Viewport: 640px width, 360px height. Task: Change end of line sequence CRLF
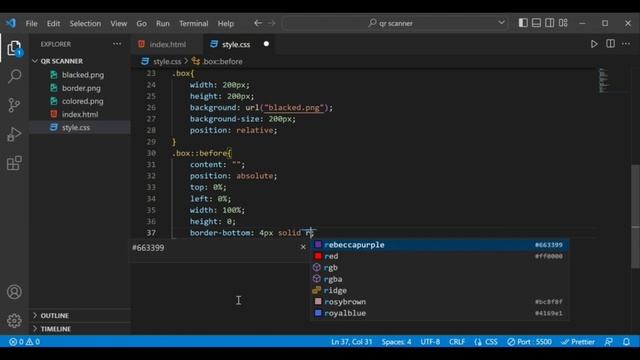tap(457, 342)
